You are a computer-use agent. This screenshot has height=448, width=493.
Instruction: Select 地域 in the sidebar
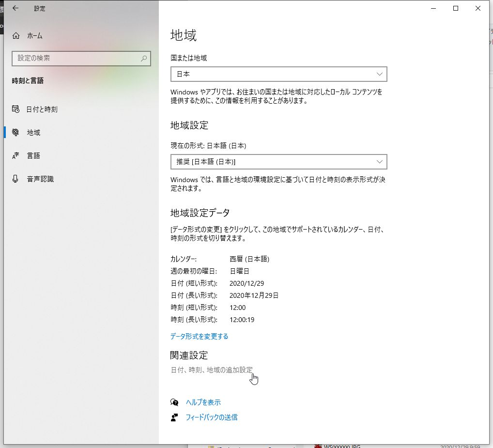tap(81, 132)
